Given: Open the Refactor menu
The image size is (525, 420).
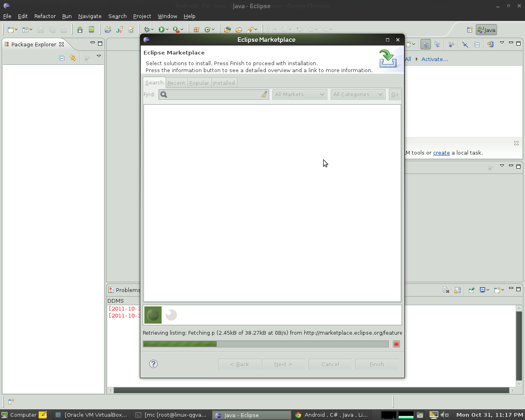Looking at the screenshot, I should pos(45,16).
